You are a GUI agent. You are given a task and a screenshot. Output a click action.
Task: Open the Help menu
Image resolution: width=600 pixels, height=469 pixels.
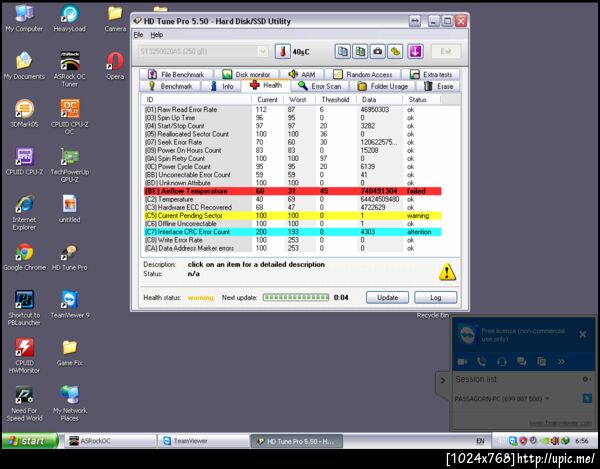tap(157, 35)
